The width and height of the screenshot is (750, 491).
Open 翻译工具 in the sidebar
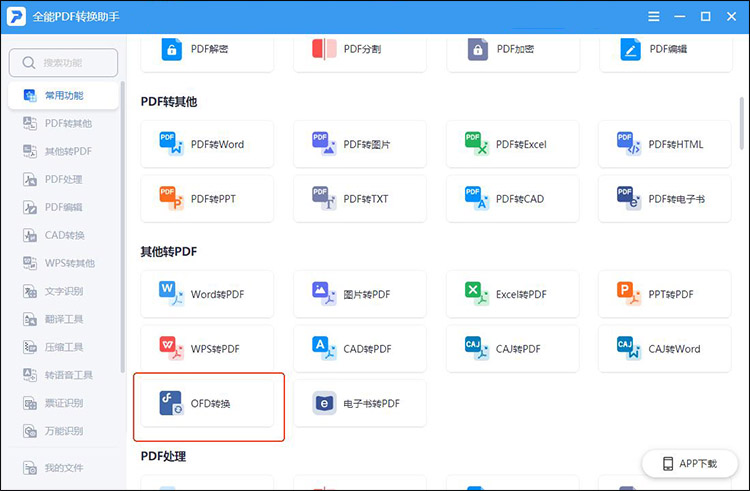(63, 319)
